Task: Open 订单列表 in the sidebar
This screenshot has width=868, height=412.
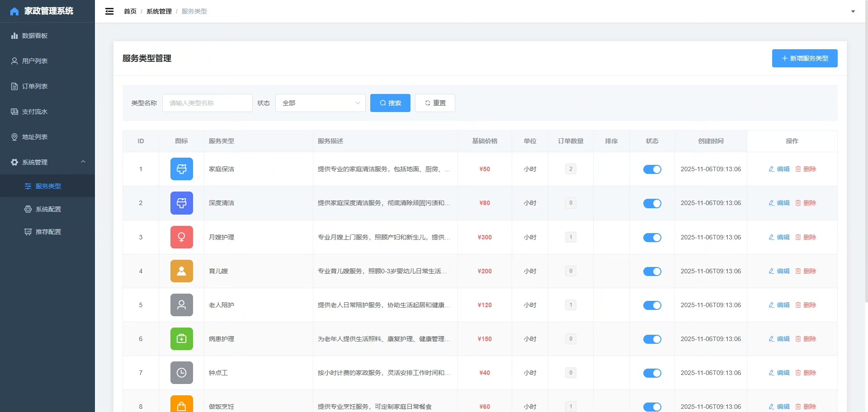Action: (x=35, y=86)
